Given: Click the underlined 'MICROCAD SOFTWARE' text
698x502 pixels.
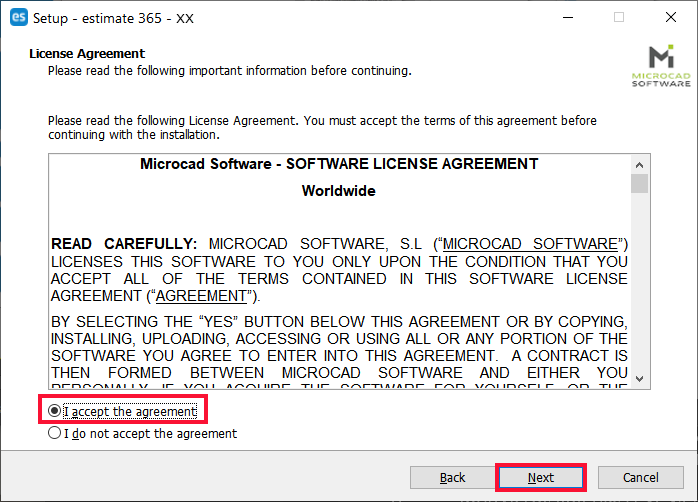Looking at the screenshot, I should click(x=530, y=244).
